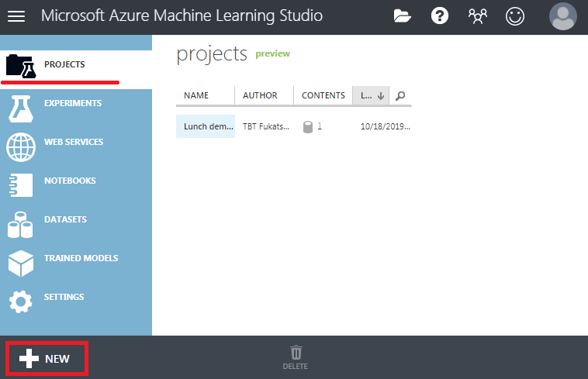Toggle sort on the L... date column
This screenshot has height=379, width=588.
(371, 95)
